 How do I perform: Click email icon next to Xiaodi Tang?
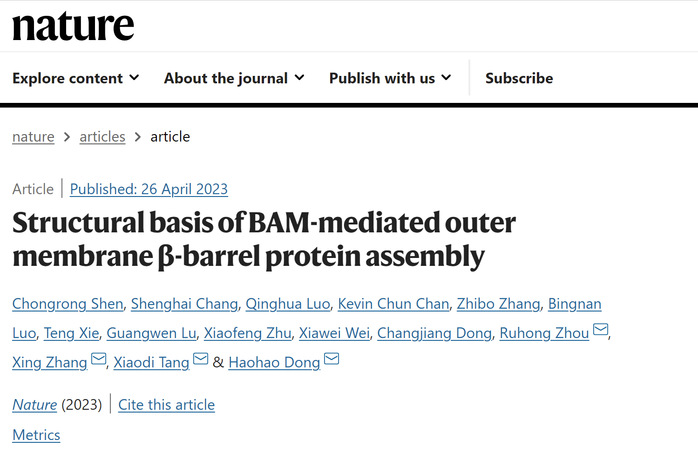(x=200, y=358)
